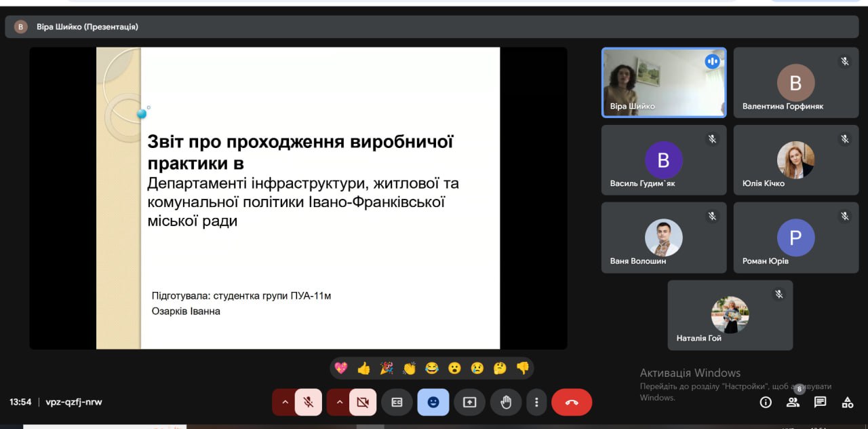Expand video settings arrow beside camera

(339, 402)
